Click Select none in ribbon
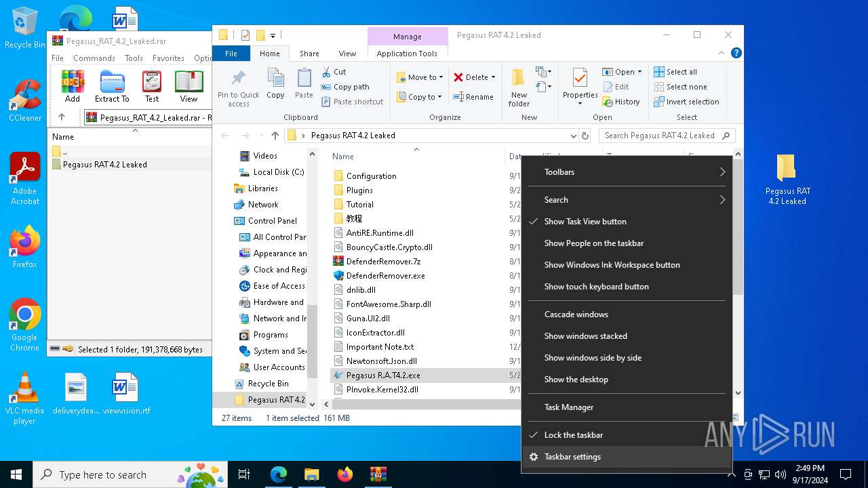 (680, 87)
